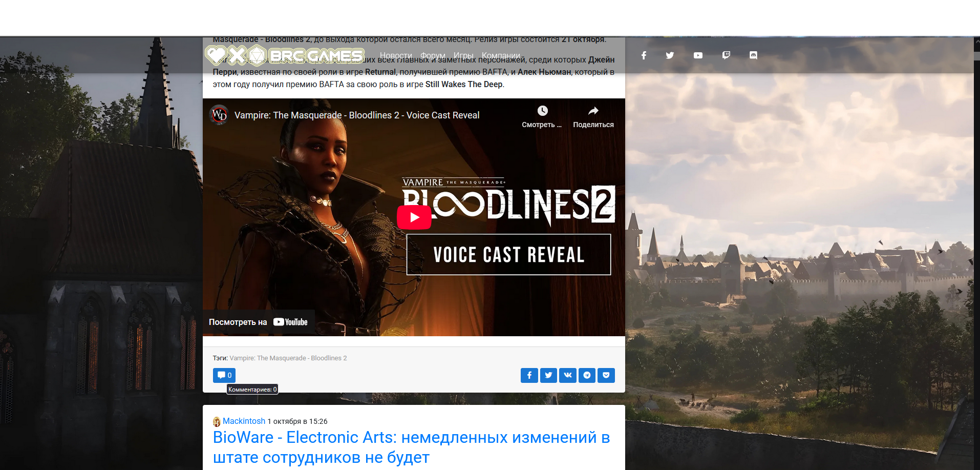Open the Игры menu item

point(463,55)
